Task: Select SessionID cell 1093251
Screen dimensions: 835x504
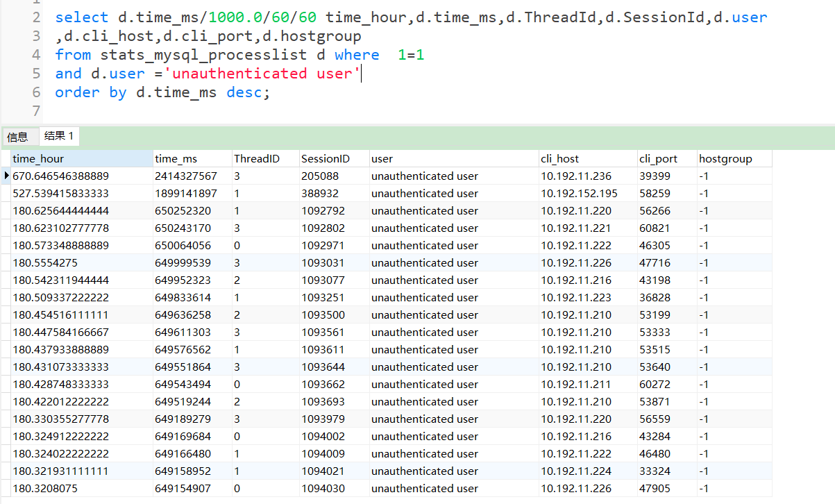Action: click(334, 298)
